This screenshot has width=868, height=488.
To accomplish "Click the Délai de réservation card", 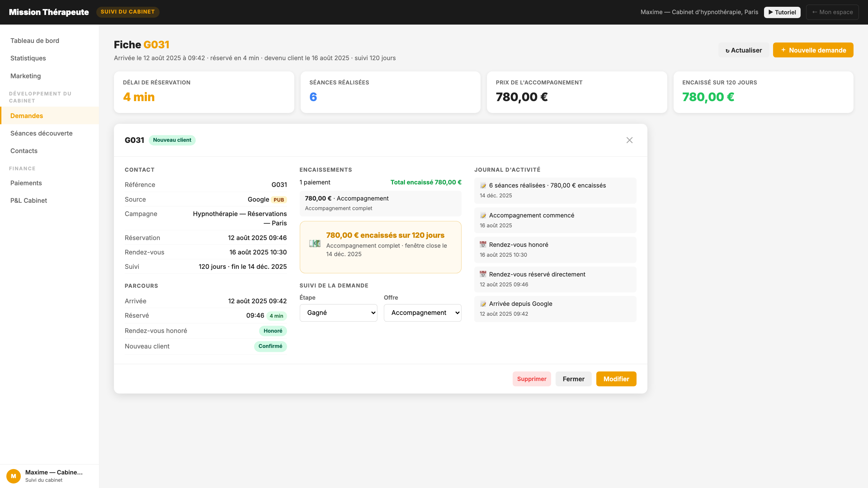I will point(204,92).
